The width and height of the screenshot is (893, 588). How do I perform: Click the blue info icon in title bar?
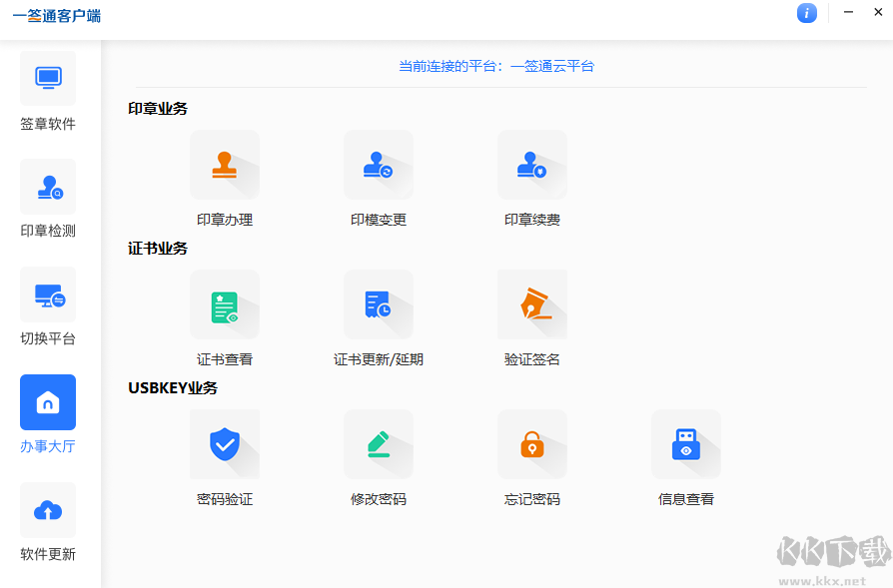click(x=806, y=13)
